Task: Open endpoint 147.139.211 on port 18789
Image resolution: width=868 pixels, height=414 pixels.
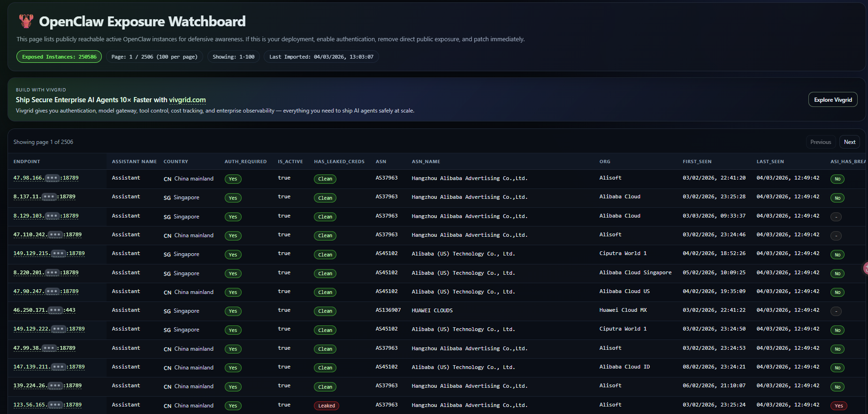Action: pos(49,367)
